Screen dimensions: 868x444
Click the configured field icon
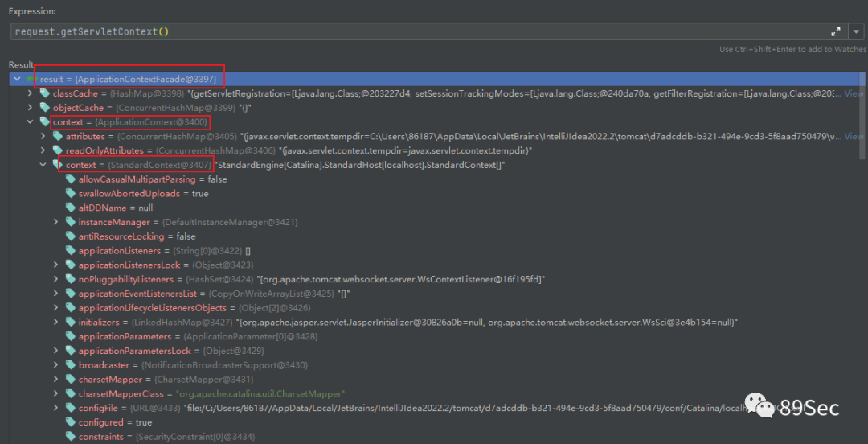point(70,422)
